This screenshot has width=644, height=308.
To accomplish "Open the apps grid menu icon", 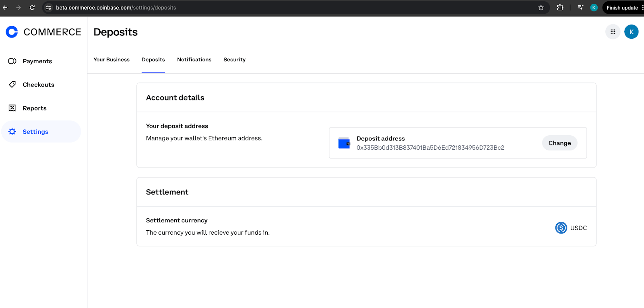I will coord(613,32).
